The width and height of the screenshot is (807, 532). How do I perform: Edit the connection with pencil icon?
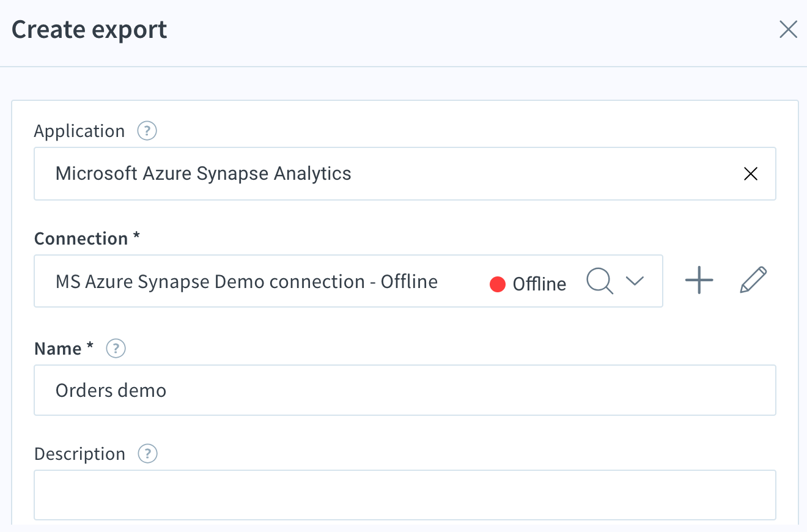click(753, 281)
